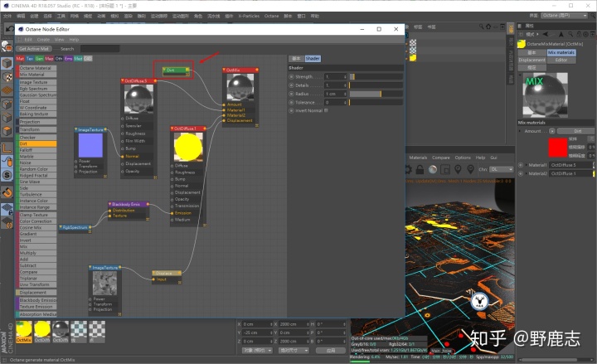Click the render region square icon in Live Viewer
The height and width of the screenshot is (364, 597).
[445, 169]
